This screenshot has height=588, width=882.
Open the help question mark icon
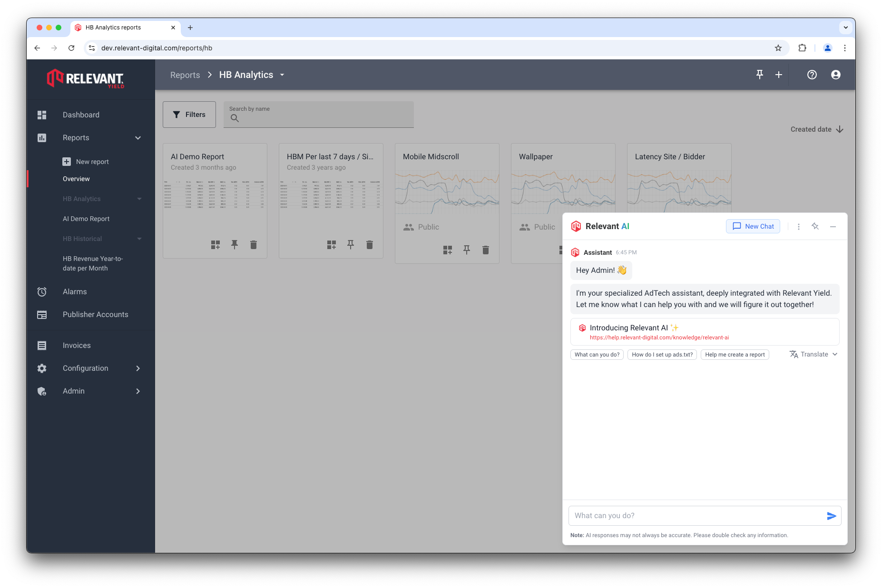(812, 75)
